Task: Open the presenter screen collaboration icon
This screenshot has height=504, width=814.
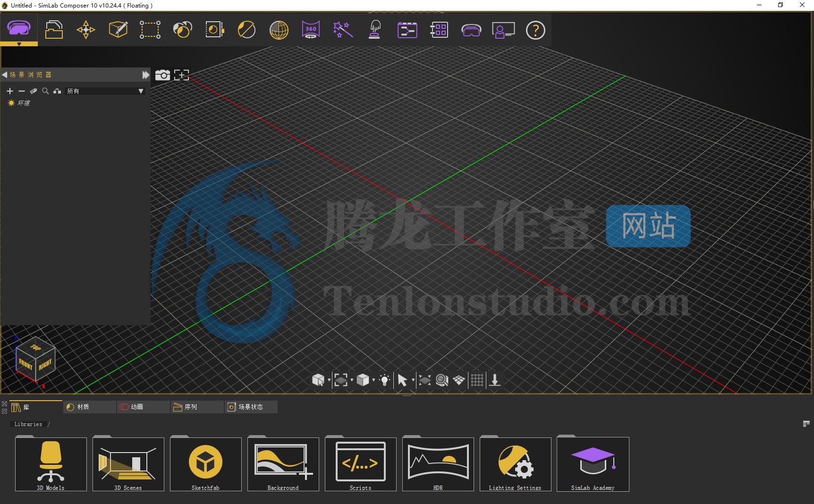Action: tap(503, 30)
